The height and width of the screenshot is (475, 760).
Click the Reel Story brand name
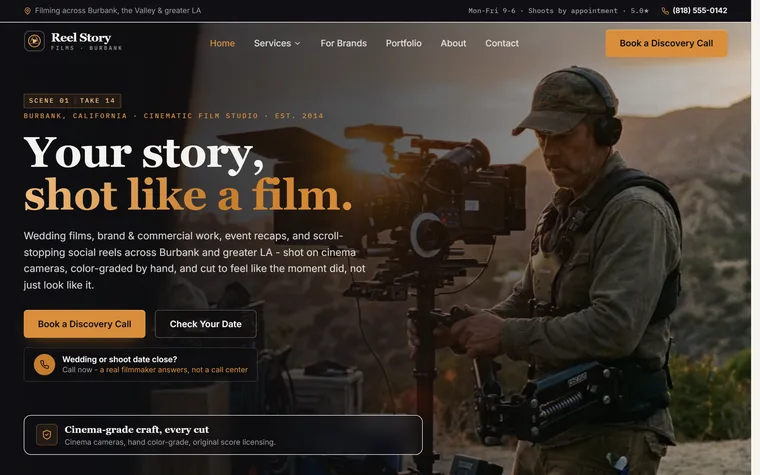tap(81, 37)
